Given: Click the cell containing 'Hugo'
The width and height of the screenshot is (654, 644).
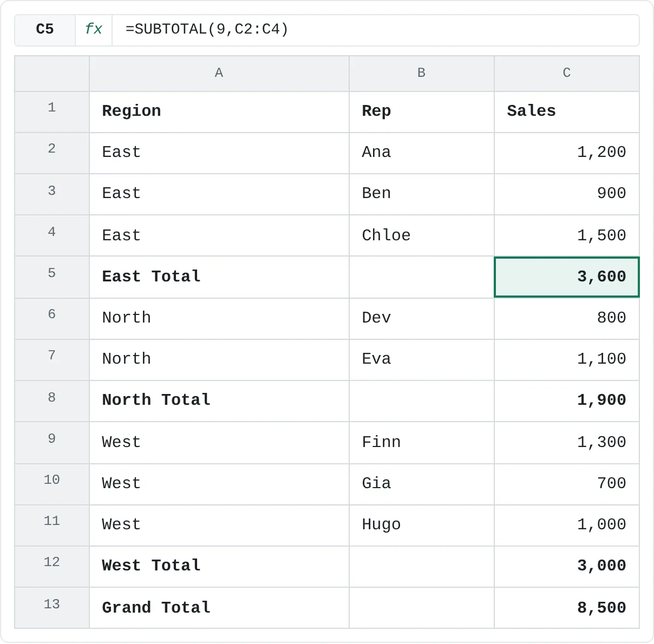Looking at the screenshot, I should (422, 525).
